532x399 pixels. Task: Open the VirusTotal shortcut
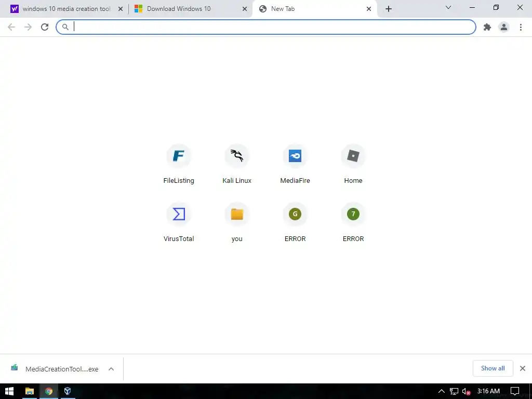pyautogui.click(x=179, y=222)
